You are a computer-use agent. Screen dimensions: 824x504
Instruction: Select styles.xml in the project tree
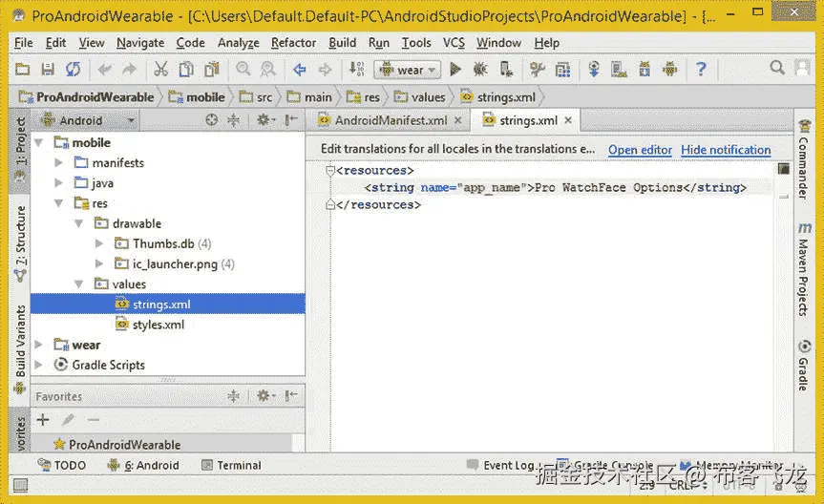[158, 325]
